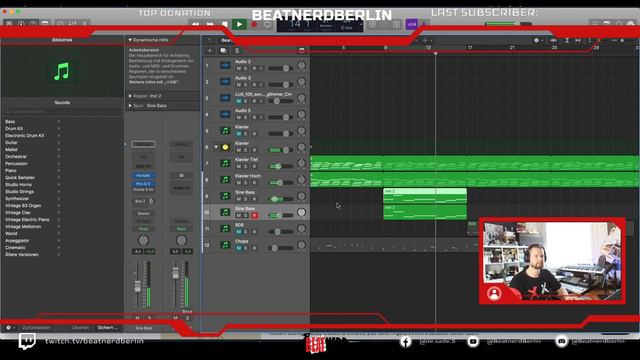Click the YouTube icon in bottom overlay

[473, 341]
